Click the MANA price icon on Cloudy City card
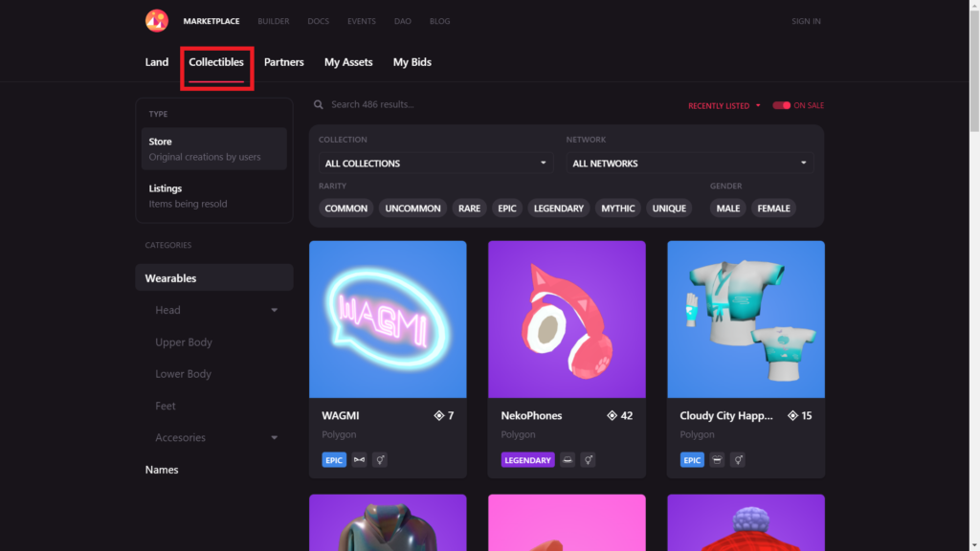The width and height of the screenshot is (980, 551). [x=792, y=415]
